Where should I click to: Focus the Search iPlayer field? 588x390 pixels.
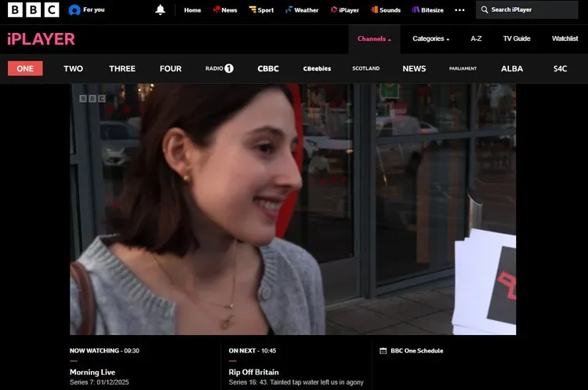[x=527, y=9]
